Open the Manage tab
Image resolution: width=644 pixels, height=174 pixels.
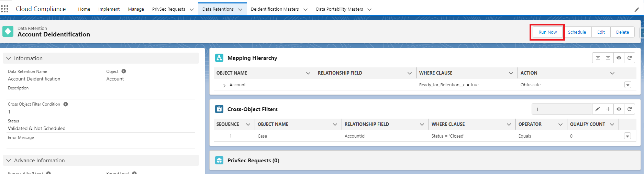(136, 9)
